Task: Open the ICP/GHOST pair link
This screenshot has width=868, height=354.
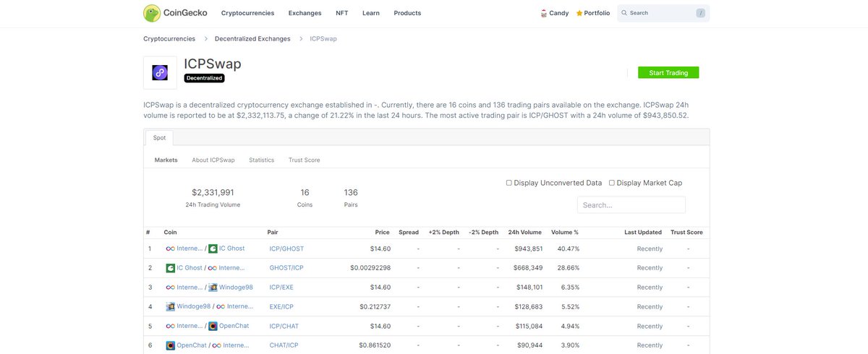Action: 286,249
